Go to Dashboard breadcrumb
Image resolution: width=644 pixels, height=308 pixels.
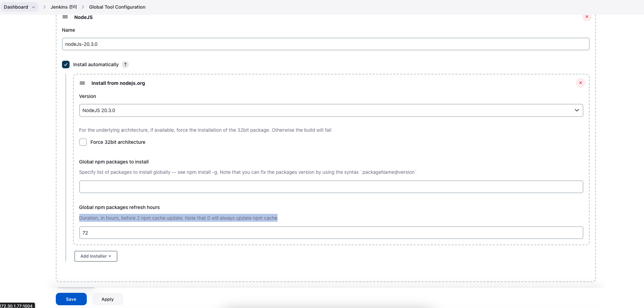point(16,7)
